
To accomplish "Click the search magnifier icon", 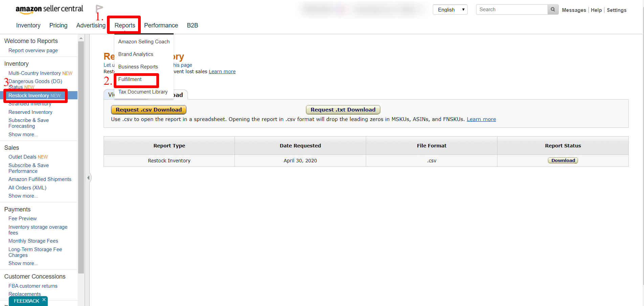I will pos(553,9).
